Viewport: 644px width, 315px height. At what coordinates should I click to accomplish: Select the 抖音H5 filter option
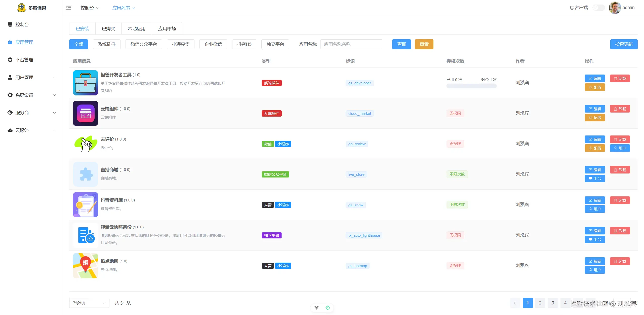tap(244, 44)
